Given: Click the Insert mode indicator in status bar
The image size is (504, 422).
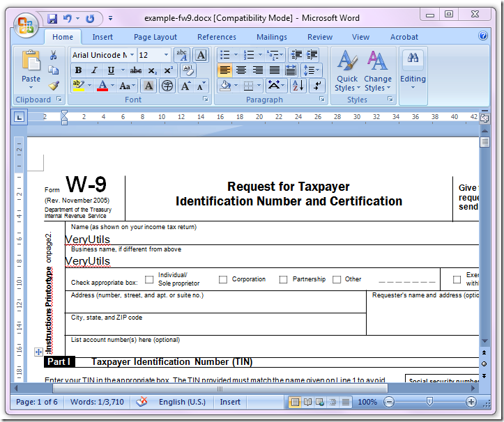Looking at the screenshot, I should point(230,402).
